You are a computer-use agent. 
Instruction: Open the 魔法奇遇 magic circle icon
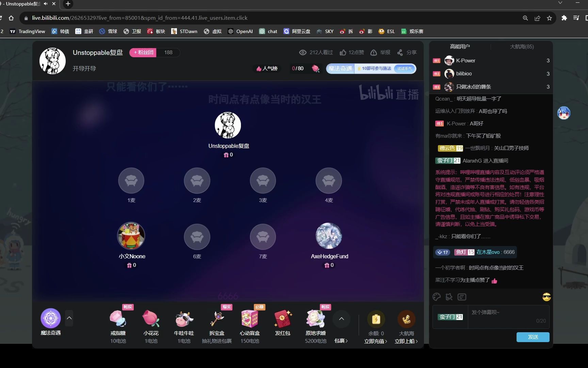pyautogui.click(x=51, y=318)
